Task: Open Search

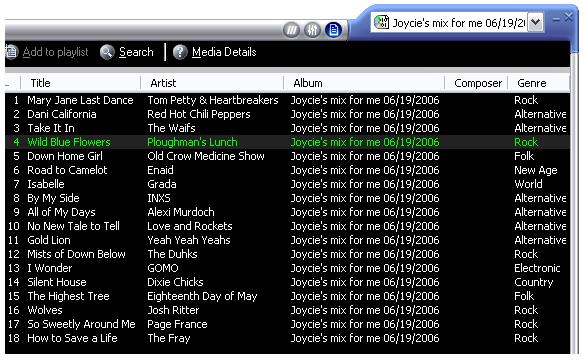Action: 136,52
